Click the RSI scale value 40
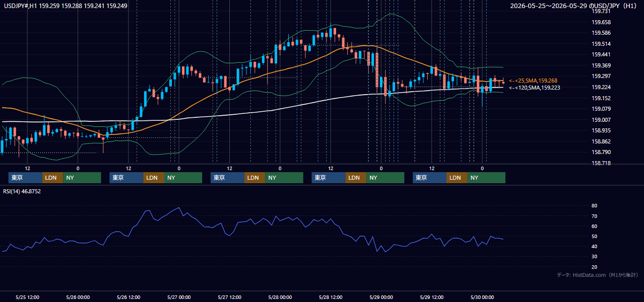This screenshot has height=302, width=644. [x=595, y=246]
